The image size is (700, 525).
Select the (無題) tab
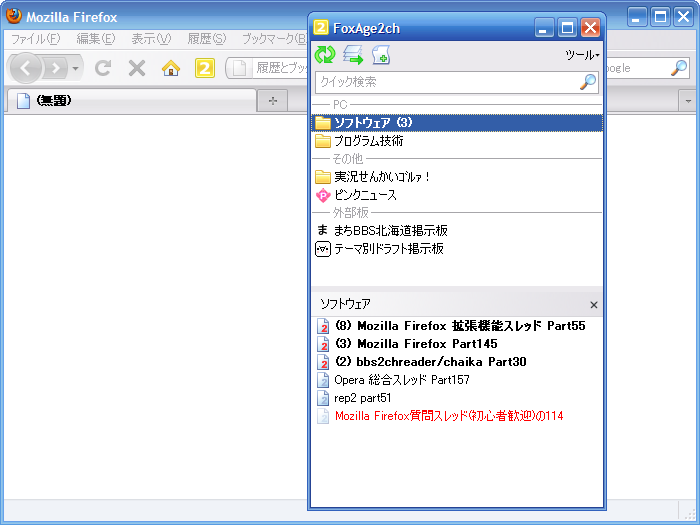(132, 101)
